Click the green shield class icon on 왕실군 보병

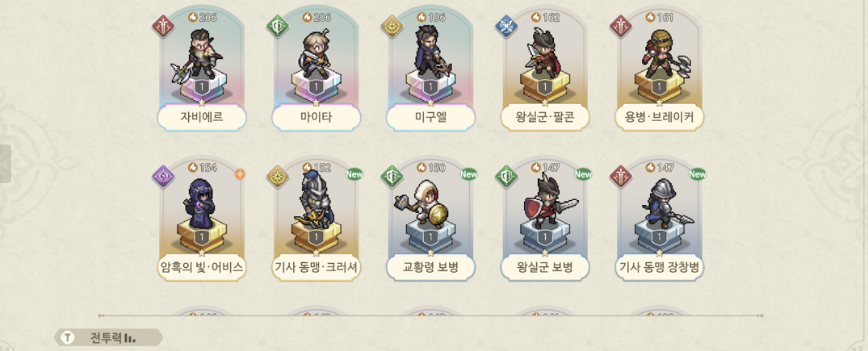click(x=506, y=177)
